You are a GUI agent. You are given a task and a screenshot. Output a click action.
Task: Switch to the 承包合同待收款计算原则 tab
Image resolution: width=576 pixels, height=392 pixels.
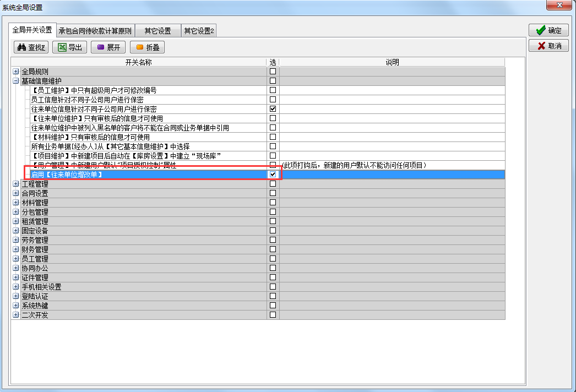pyautogui.click(x=95, y=31)
